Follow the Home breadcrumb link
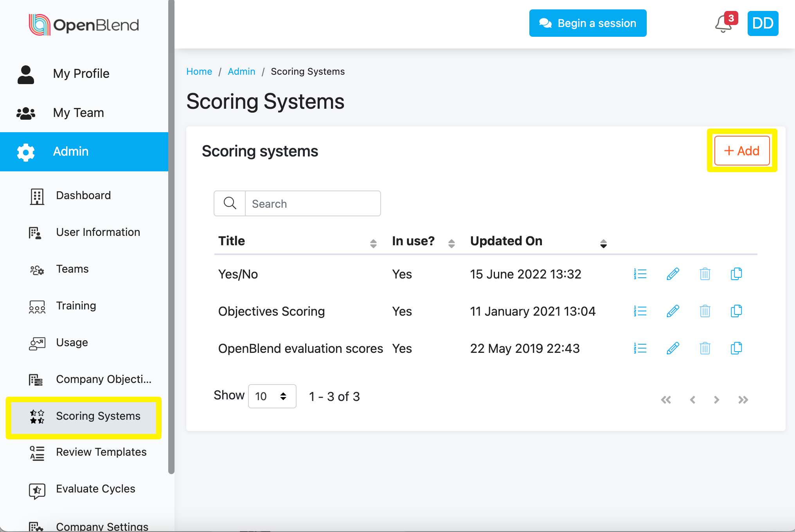Screen dimensions: 795x532 pos(199,72)
